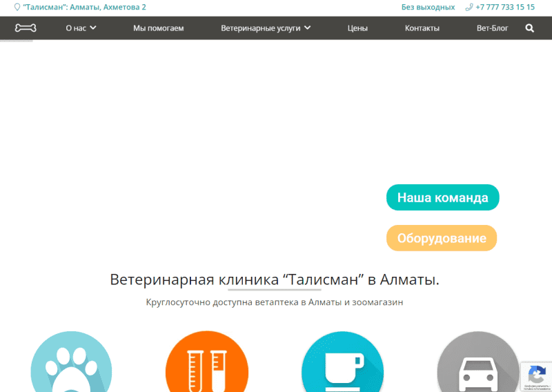Click the "Оборудование" button

(442, 238)
